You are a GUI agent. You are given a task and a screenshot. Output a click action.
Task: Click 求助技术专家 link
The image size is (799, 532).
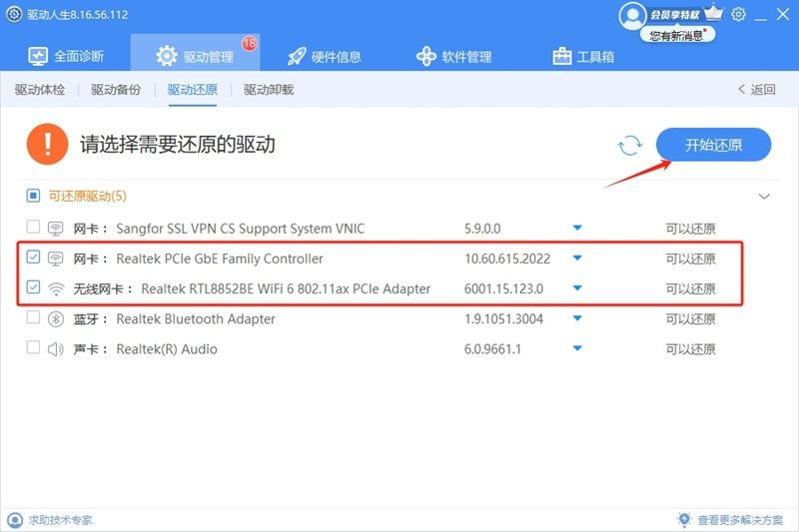click(61, 520)
